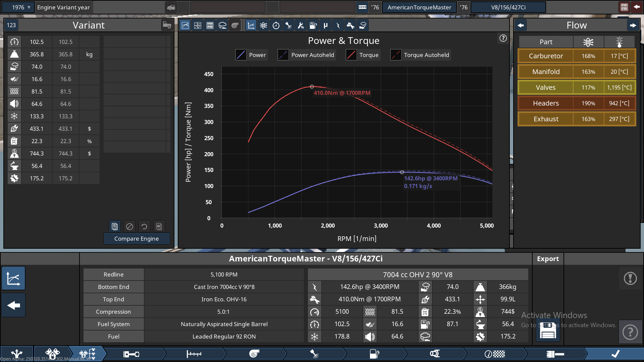The width and height of the screenshot is (644, 362).
Task: Click the peak torque marker at 1700RPM
Action: click(312, 86)
